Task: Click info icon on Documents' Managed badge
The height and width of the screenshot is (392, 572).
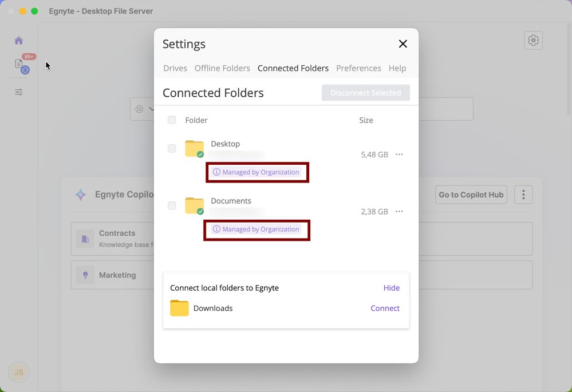Action: click(216, 229)
